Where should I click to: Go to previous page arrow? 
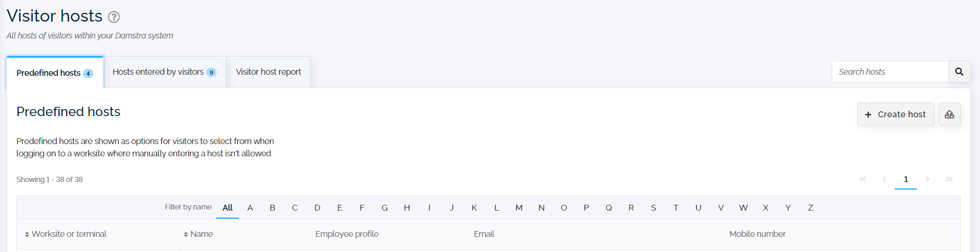pyautogui.click(x=884, y=179)
